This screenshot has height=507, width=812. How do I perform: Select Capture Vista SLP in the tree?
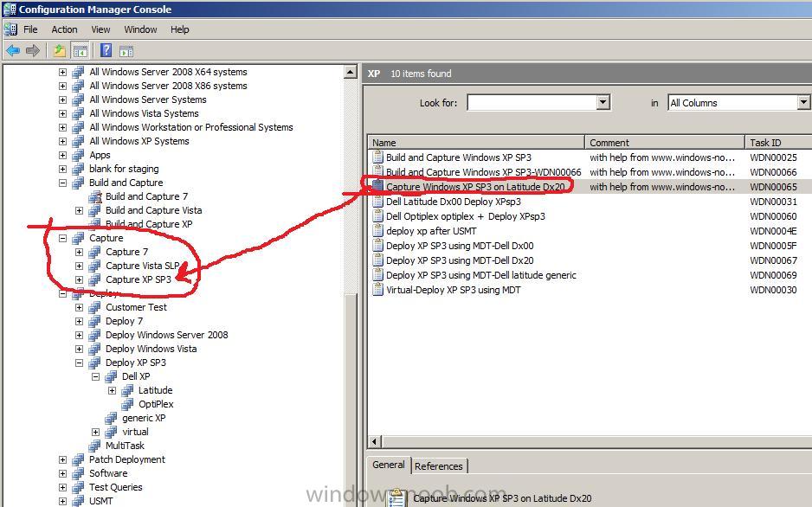click(x=143, y=266)
